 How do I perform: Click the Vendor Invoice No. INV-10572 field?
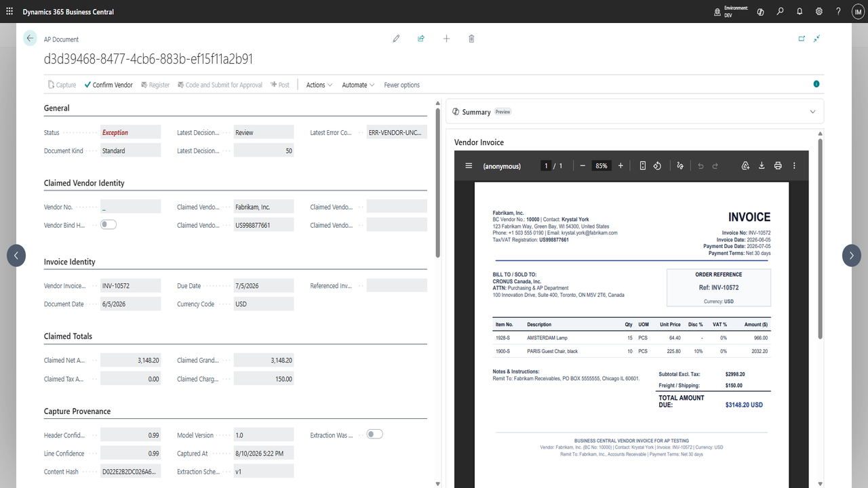pos(130,285)
